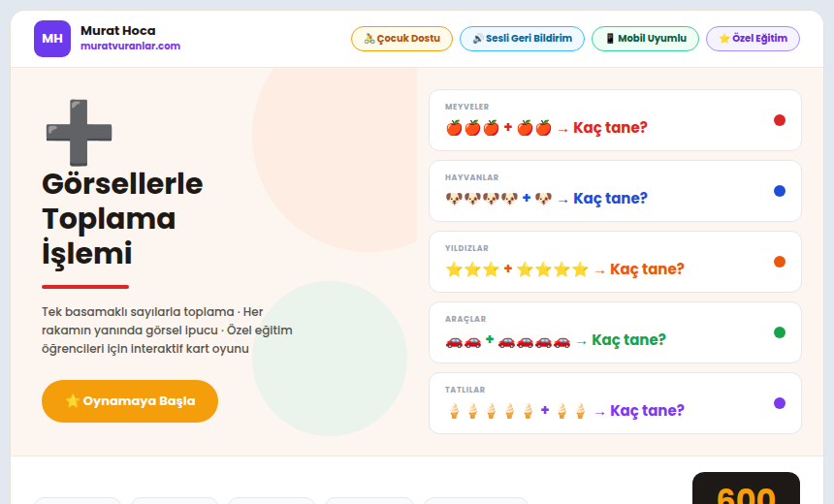The width and height of the screenshot is (834, 504).
Task: Select the Sesli Geri Bildirim badge
Action: coord(522,39)
